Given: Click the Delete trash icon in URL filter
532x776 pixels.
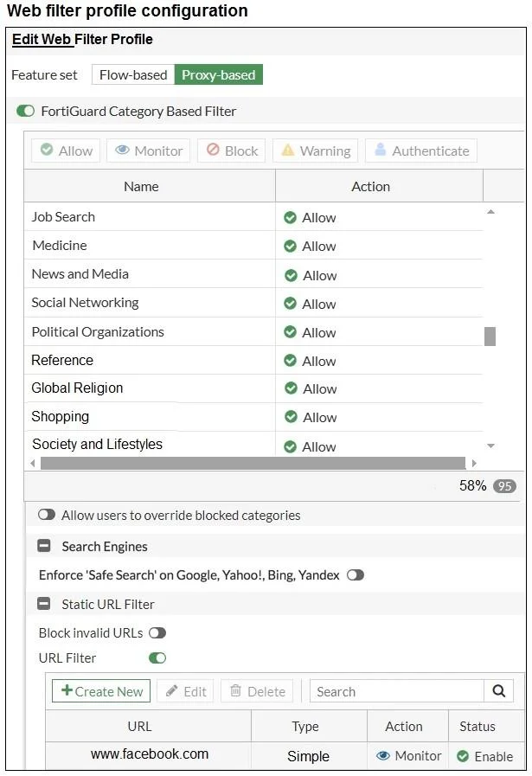Looking at the screenshot, I should [x=235, y=689].
